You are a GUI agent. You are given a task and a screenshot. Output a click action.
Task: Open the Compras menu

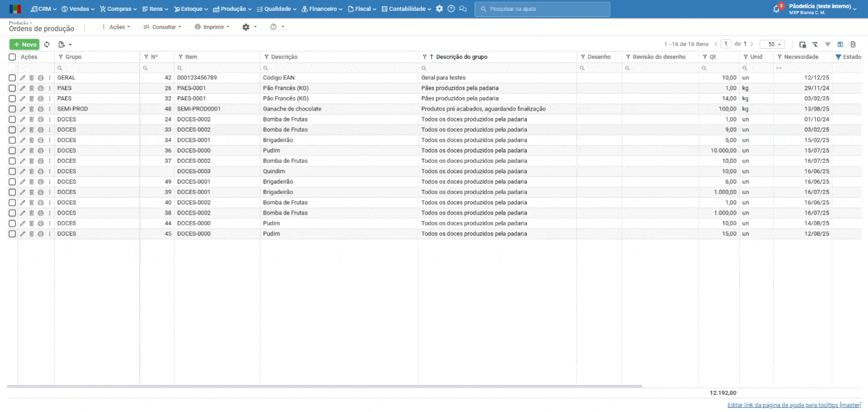(x=118, y=9)
